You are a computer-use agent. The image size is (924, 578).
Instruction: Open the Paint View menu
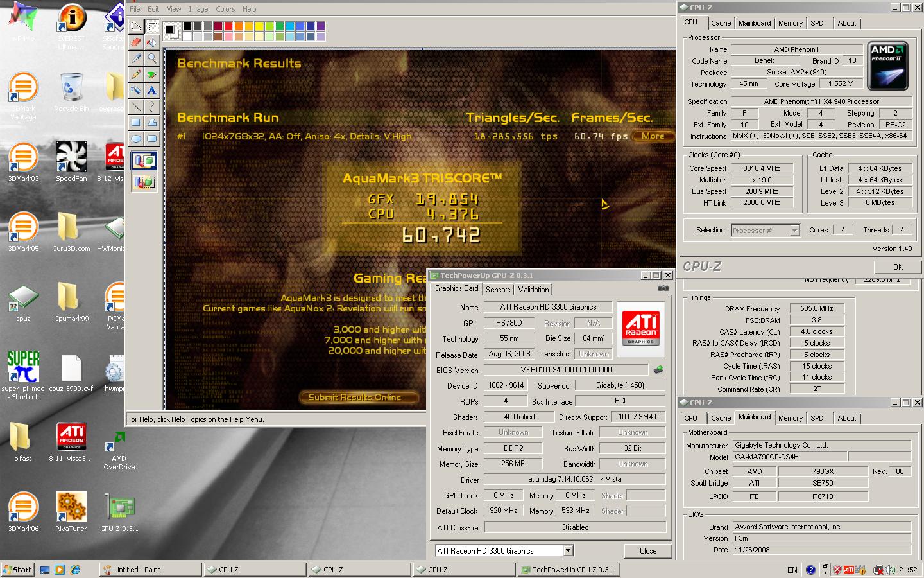pos(174,9)
